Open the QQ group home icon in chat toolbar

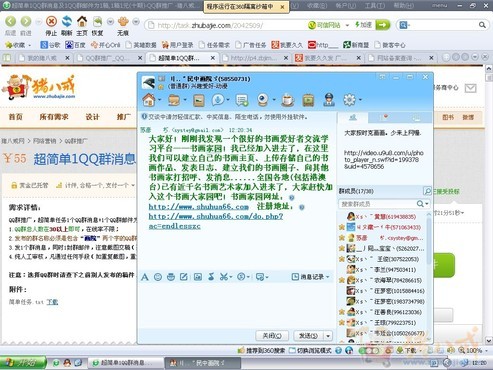pyautogui.click(x=149, y=100)
